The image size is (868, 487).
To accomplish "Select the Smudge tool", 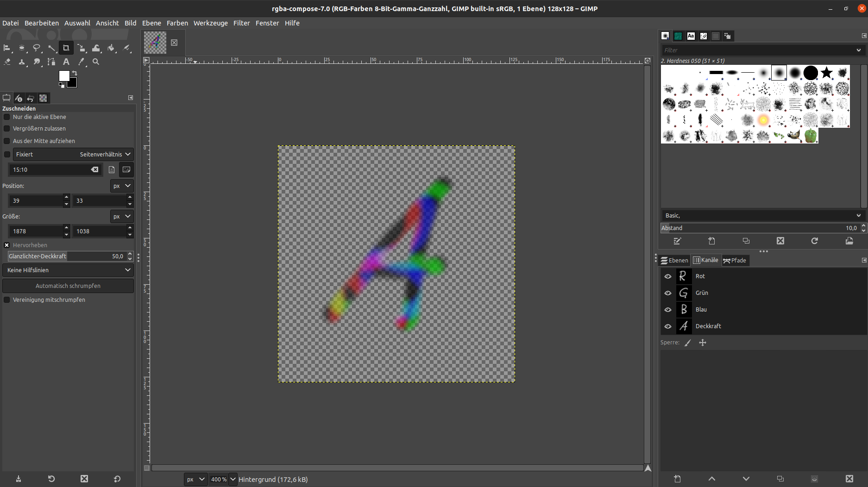I will (37, 62).
